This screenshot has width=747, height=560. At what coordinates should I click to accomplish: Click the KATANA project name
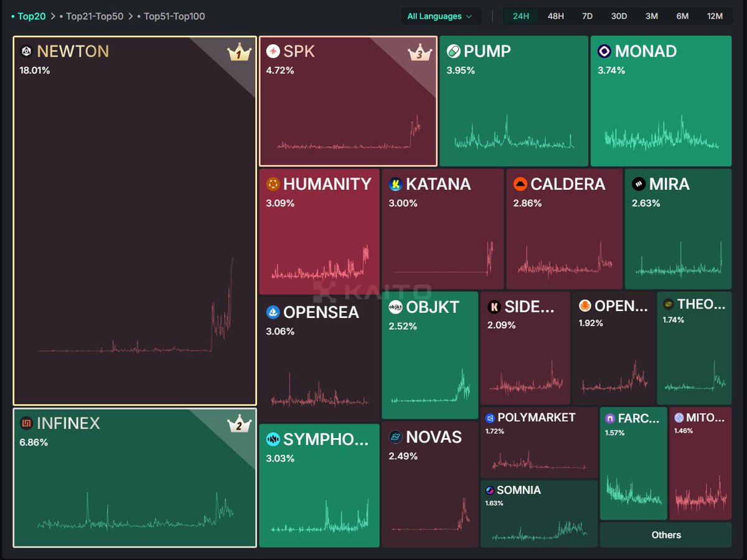pyautogui.click(x=438, y=184)
